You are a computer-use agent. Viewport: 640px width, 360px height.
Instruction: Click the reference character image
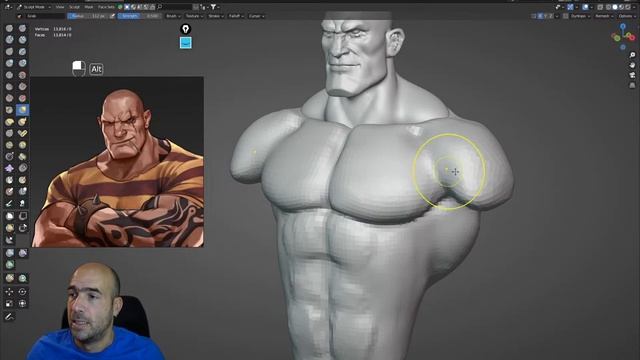pos(118,162)
